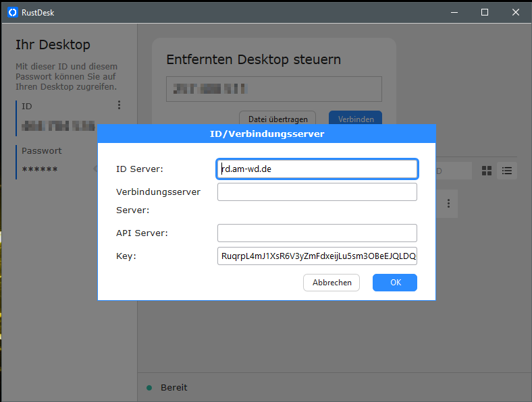
Task: Open the three-dot menu beside ID
Action: point(119,105)
